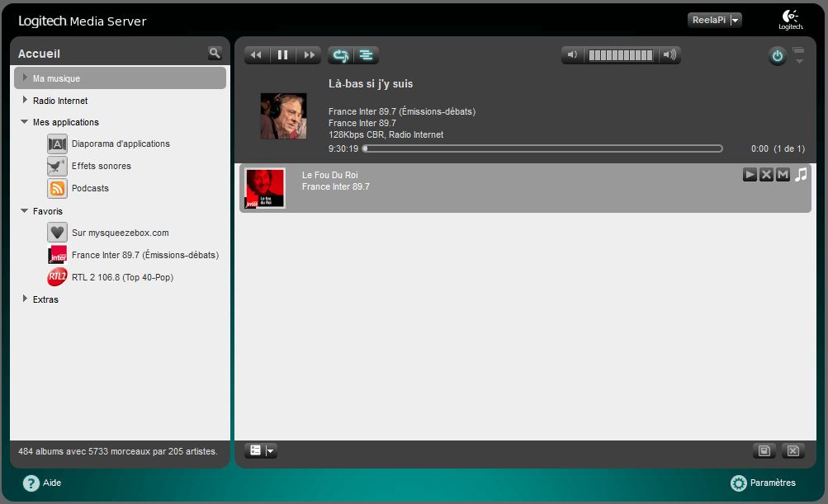The width and height of the screenshot is (828, 504).
Task: Open Aide help link
Action: [52, 483]
